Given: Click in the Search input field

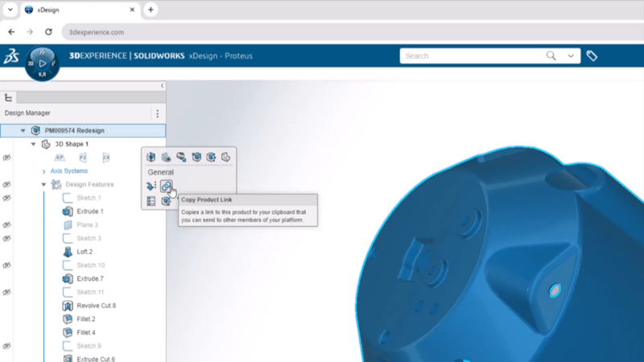Looking at the screenshot, I should [471, 56].
